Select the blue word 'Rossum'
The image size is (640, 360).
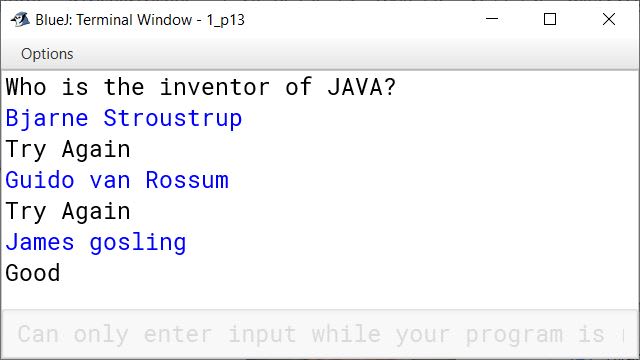tap(187, 180)
